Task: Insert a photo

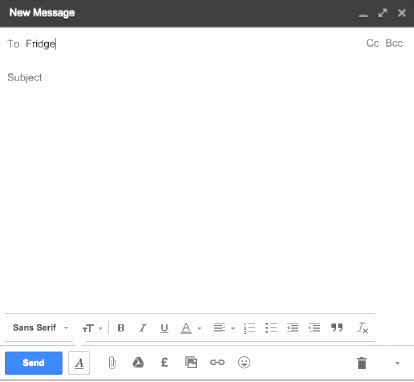Action: pyautogui.click(x=191, y=362)
